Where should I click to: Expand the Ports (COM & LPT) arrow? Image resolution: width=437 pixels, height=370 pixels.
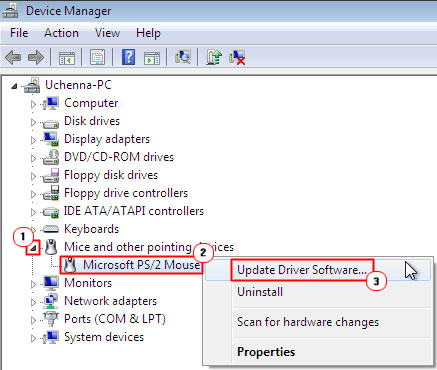(33, 320)
